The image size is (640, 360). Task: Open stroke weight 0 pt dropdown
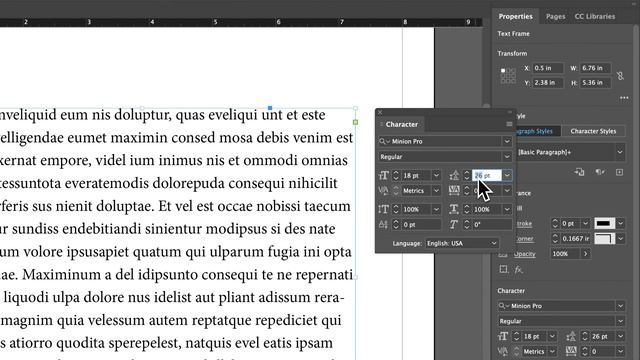click(x=585, y=224)
